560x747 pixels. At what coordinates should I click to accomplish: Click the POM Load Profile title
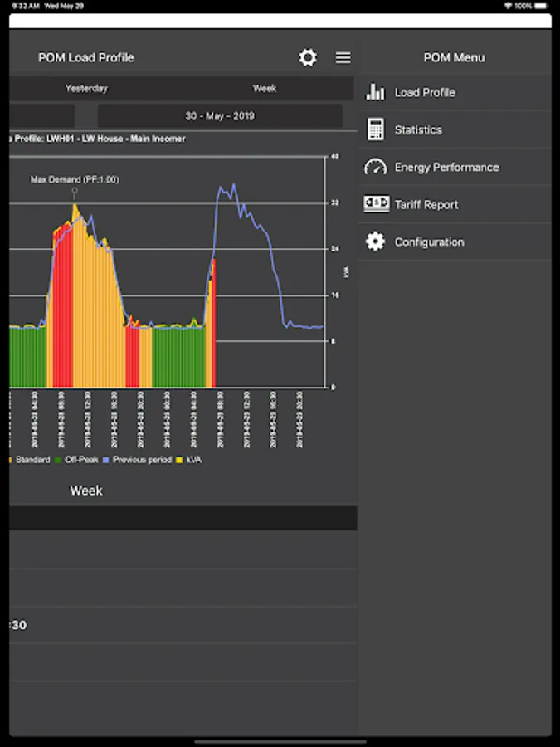(86, 57)
